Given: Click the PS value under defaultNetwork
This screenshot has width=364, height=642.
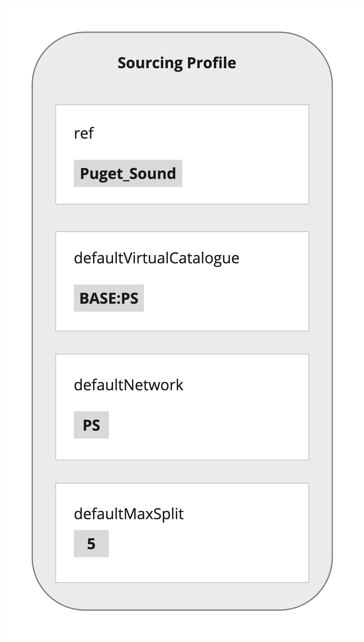Looking at the screenshot, I should pyautogui.click(x=91, y=425).
